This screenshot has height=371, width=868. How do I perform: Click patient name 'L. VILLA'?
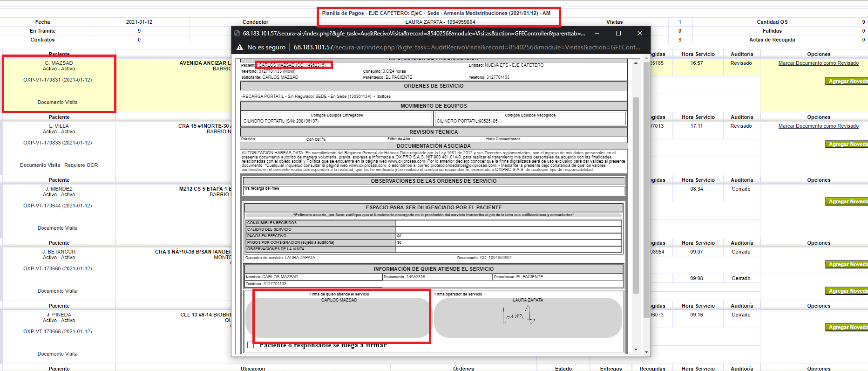59,126
